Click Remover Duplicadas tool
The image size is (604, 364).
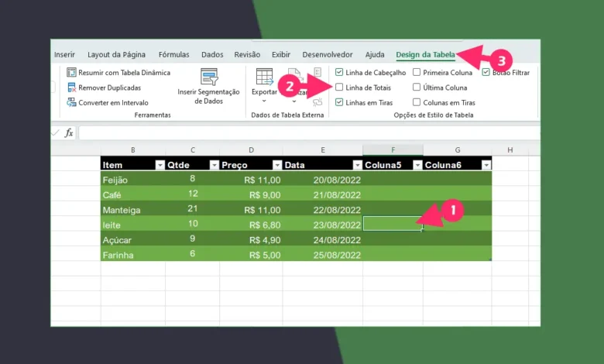104,88
